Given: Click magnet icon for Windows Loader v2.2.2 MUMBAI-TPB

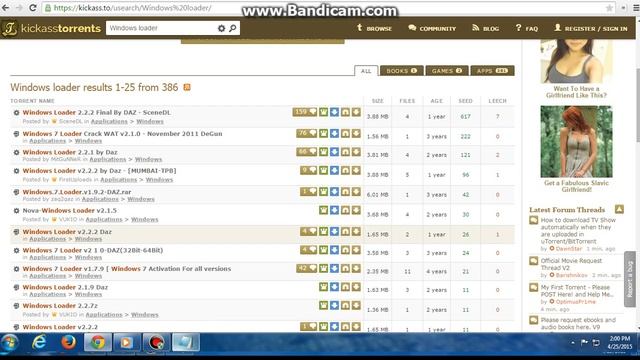Looking at the screenshot, I should pyautogui.click(x=345, y=170).
